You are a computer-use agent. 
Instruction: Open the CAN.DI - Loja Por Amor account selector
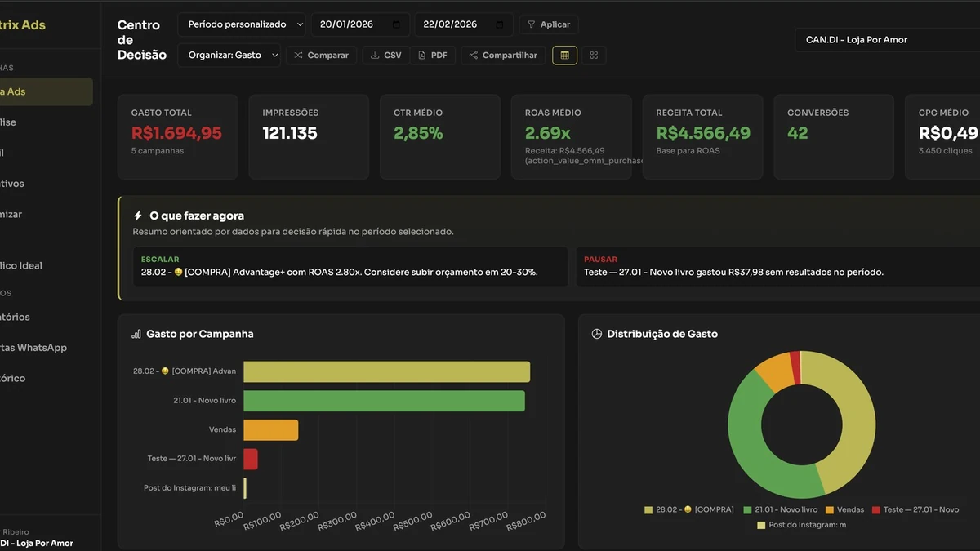887,39
